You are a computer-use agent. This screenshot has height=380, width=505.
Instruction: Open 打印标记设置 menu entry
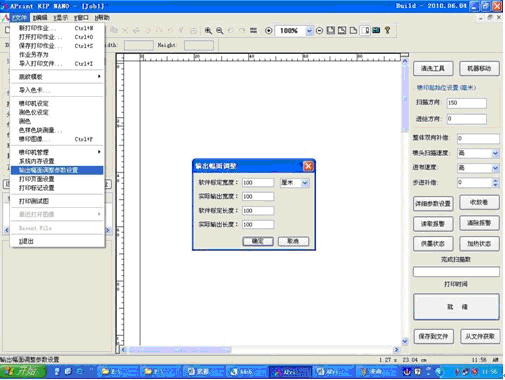click(x=57, y=188)
